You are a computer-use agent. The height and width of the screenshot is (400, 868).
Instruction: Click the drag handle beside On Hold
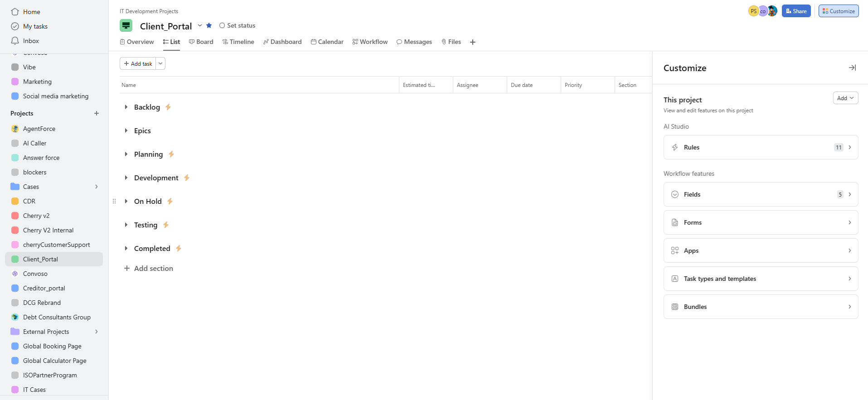click(x=114, y=201)
